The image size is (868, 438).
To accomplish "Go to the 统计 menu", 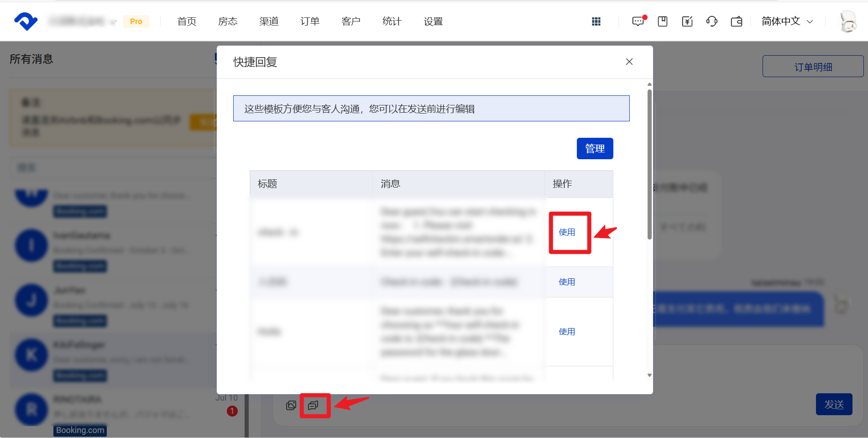I will tap(392, 21).
